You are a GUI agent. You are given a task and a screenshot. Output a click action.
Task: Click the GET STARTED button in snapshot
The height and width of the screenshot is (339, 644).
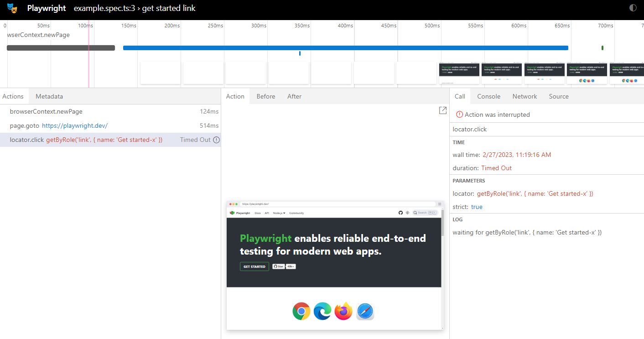(x=254, y=266)
